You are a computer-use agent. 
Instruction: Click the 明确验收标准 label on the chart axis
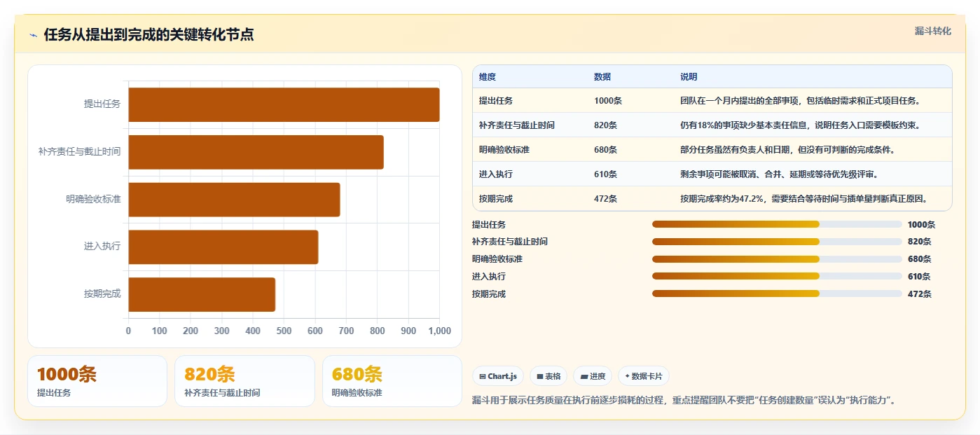click(x=94, y=200)
